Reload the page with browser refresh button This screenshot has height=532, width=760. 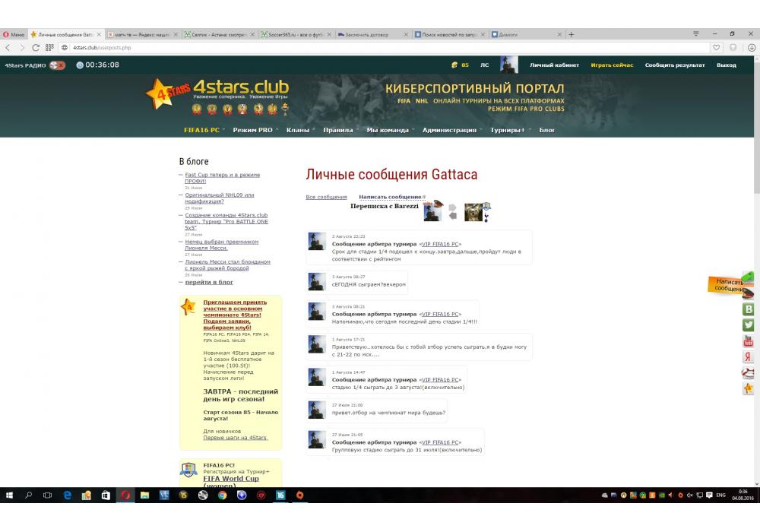36,47
